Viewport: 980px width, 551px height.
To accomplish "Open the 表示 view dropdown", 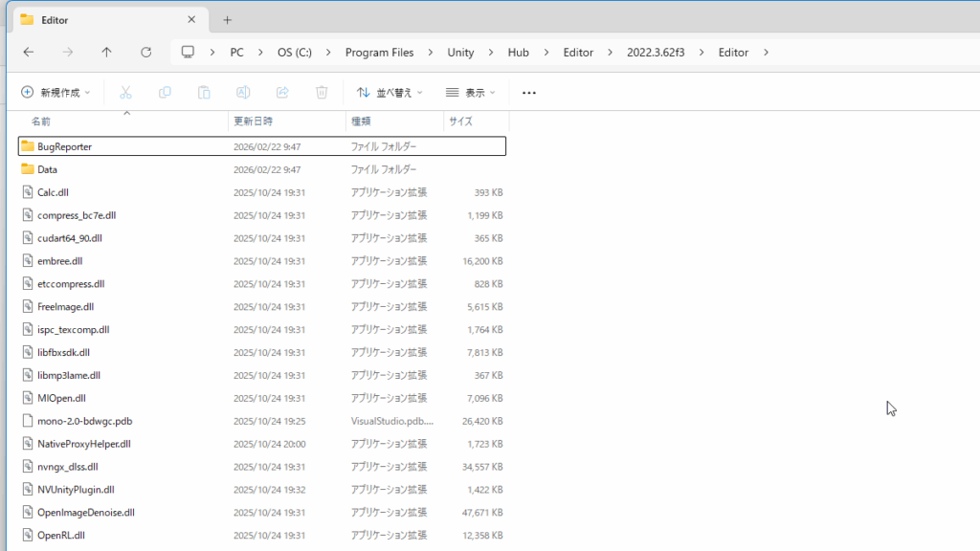I will pos(471,93).
